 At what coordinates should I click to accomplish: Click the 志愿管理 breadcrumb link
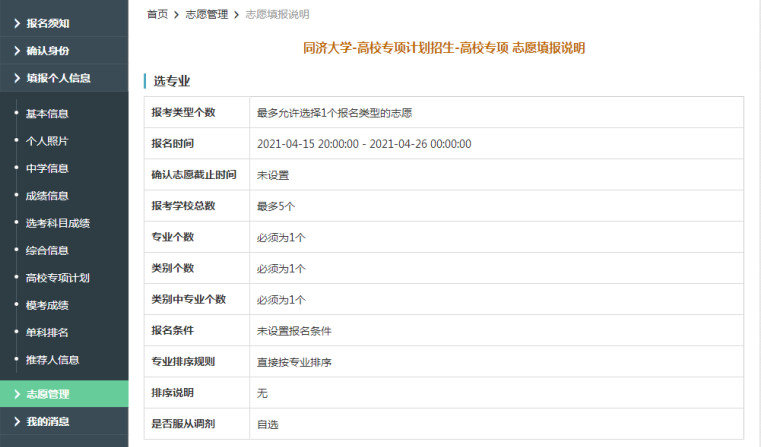click(x=207, y=15)
